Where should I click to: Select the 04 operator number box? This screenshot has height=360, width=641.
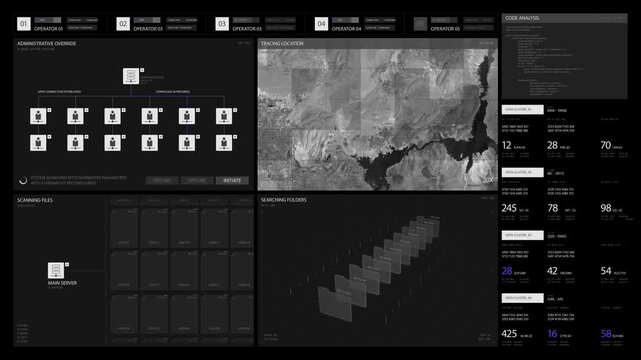point(321,24)
